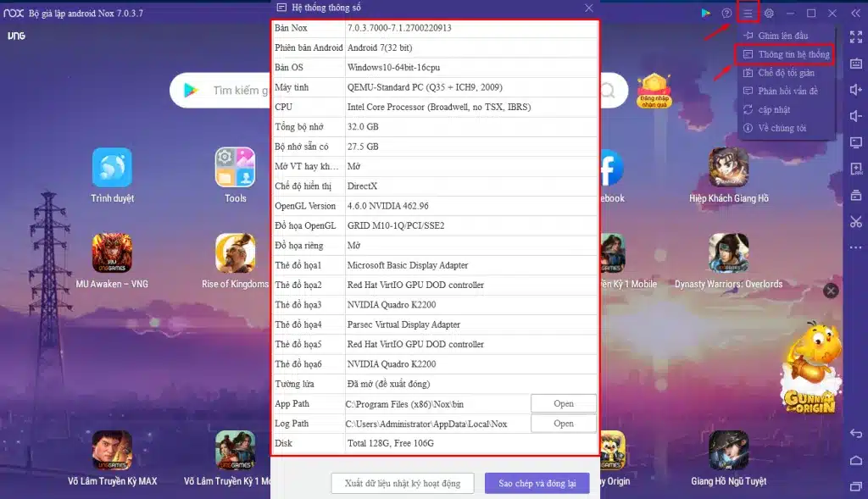868x499 pixels.
Task: Open keyboard mapping in the sidebar
Action: pyautogui.click(x=856, y=63)
